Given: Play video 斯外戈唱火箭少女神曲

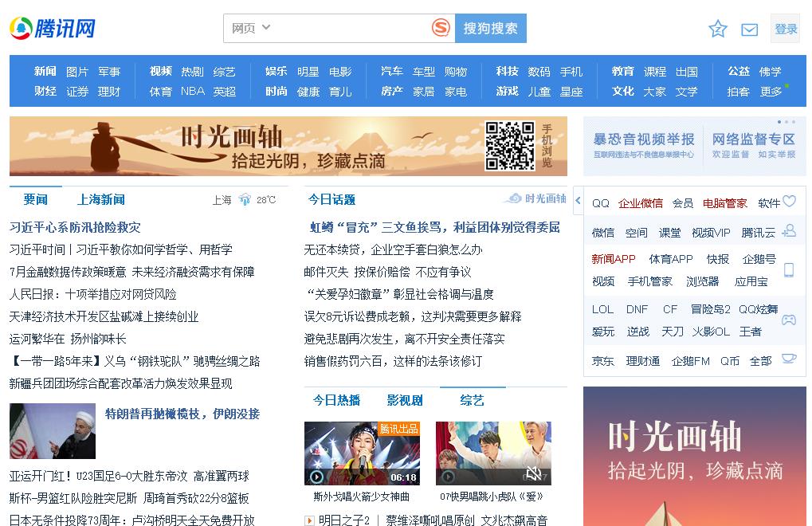Looking at the screenshot, I should (x=362, y=453).
